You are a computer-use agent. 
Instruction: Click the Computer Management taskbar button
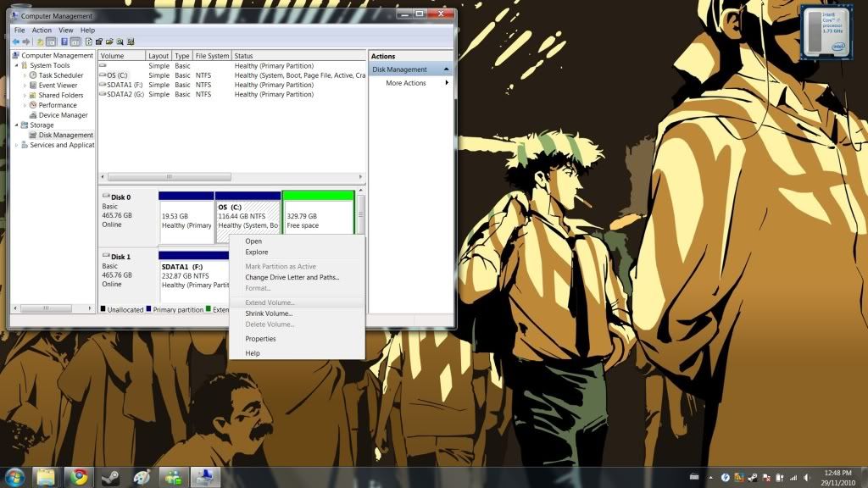pos(205,477)
